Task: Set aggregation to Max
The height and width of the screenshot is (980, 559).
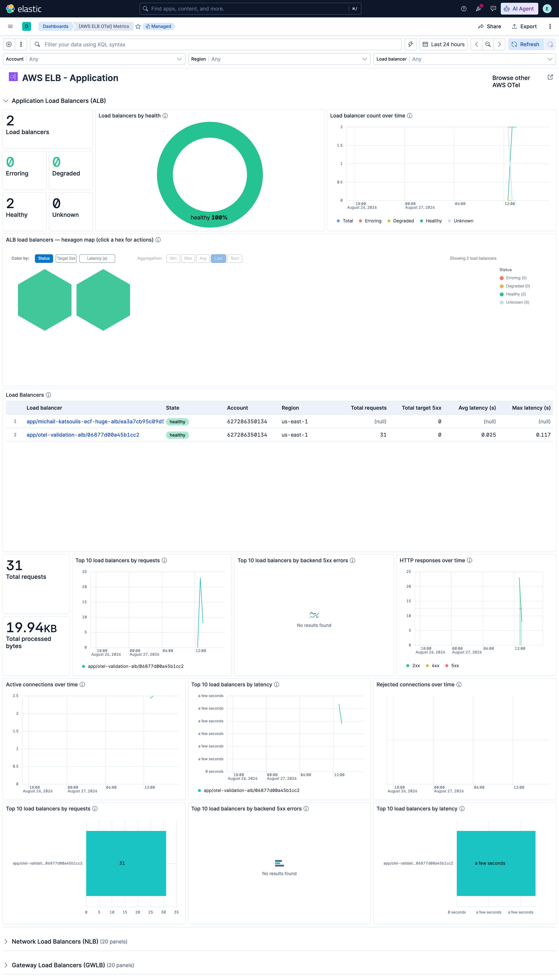Action: point(188,259)
